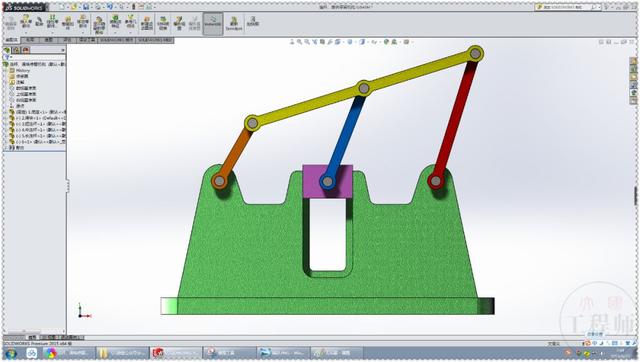This screenshot has width=640, height=362.
Task: Select the highlighted SolidWorks toolbar button
Action: (x=213, y=24)
